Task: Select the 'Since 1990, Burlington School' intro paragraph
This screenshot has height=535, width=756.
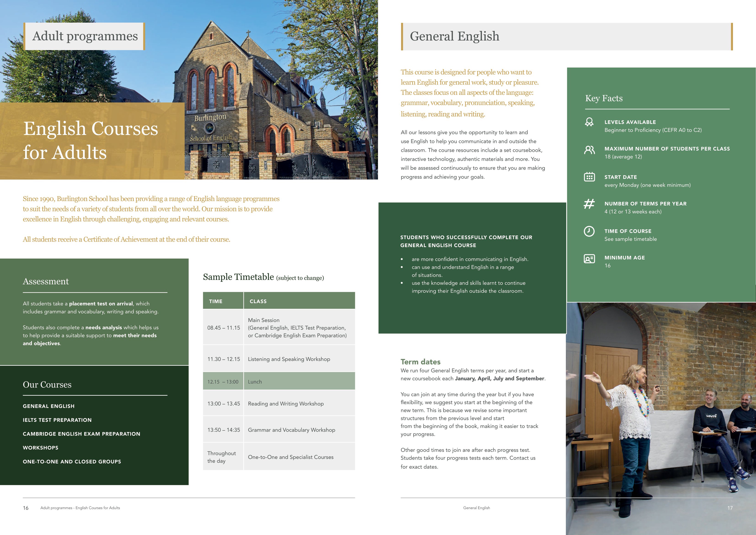Action: [151, 209]
